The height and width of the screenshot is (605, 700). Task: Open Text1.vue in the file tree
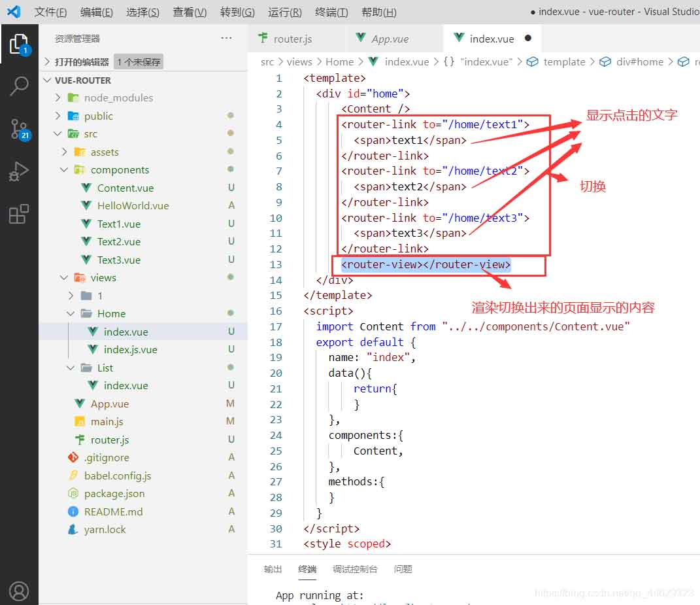pos(143,224)
